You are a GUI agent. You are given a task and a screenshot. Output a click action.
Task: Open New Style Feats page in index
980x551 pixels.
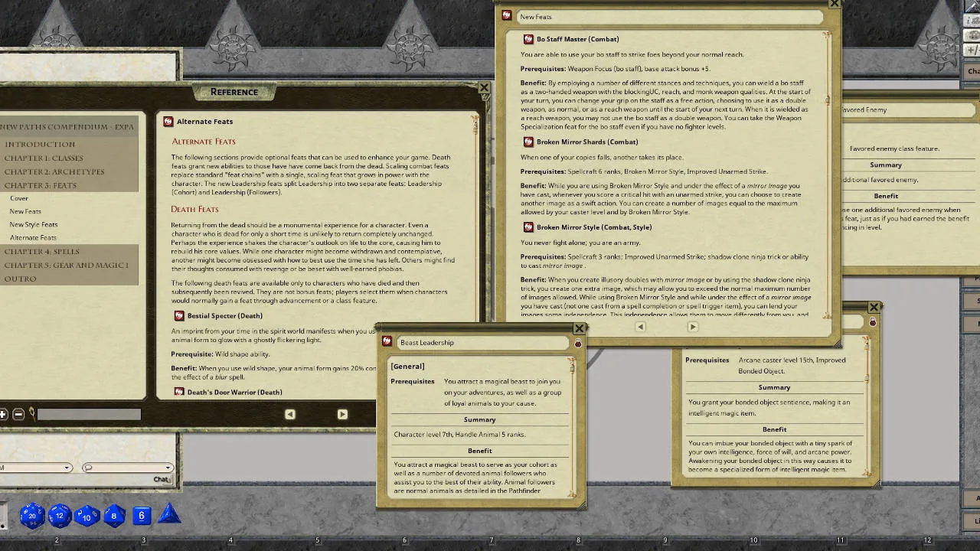pos(34,224)
